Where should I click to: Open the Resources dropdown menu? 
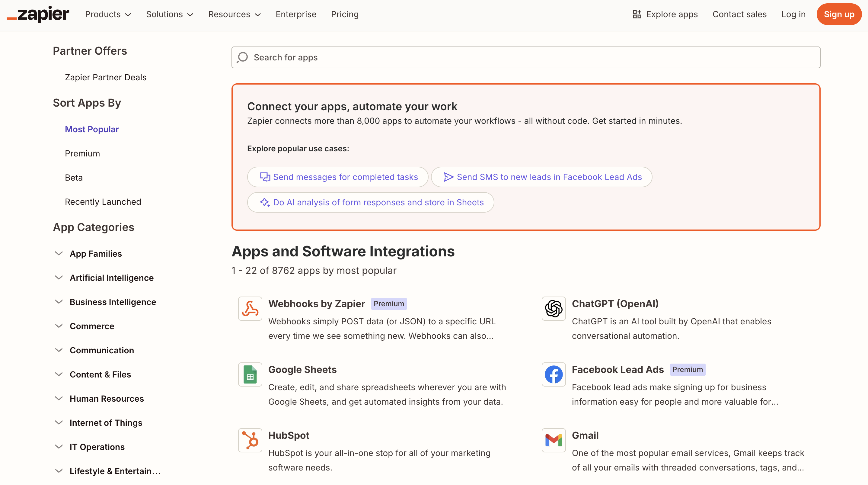[x=235, y=14]
